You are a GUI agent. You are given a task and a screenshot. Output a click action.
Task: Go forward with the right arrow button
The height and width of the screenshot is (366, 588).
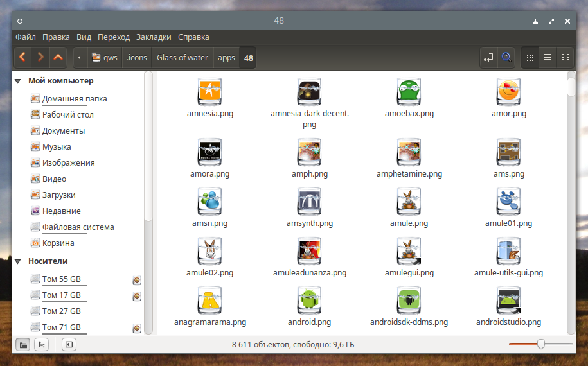[40, 57]
